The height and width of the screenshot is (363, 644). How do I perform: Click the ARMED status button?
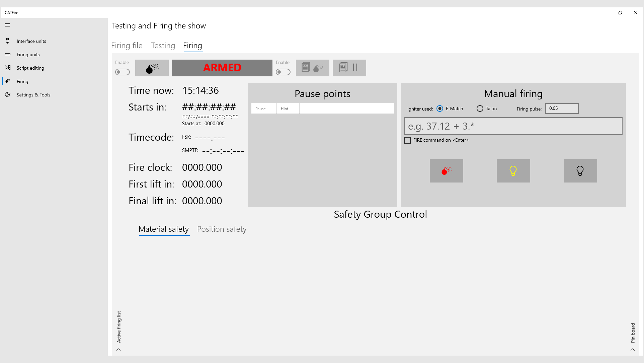coord(222,68)
